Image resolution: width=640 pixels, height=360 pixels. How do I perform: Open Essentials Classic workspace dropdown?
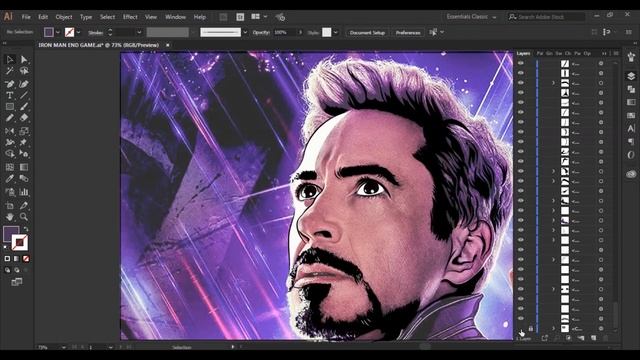pyautogui.click(x=471, y=17)
